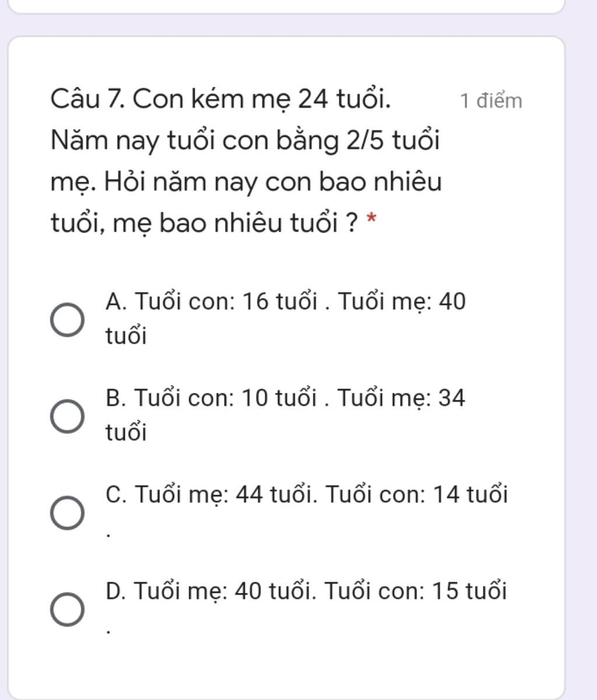Select radio button for option B
This screenshot has height=700, width=597.
coord(66,416)
